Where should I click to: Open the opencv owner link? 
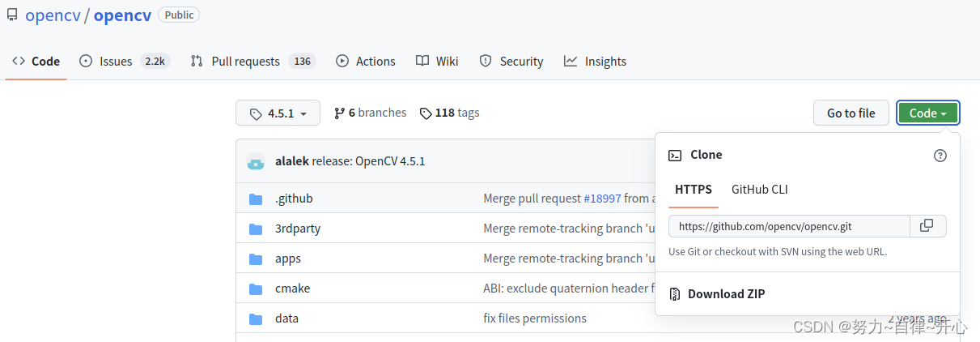tap(53, 15)
